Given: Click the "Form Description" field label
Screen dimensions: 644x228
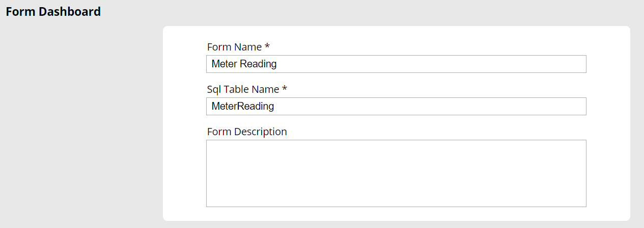Looking at the screenshot, I should coord(247,132).
